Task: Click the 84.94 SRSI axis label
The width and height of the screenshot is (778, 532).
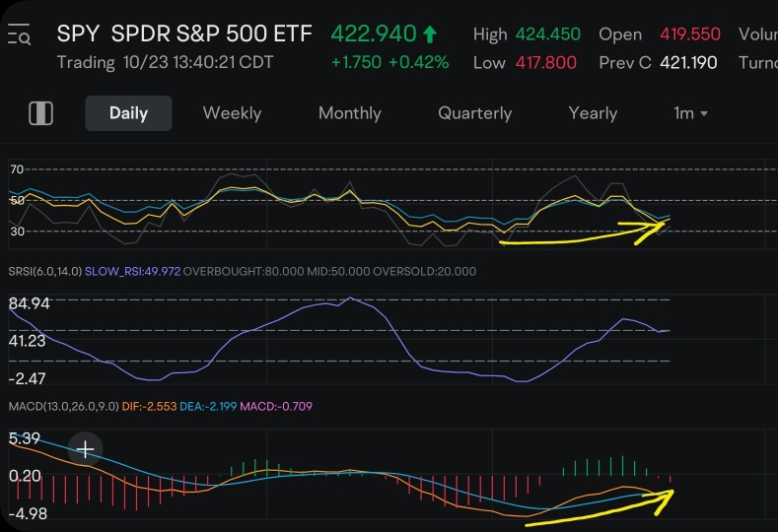Action: point(30,303)
